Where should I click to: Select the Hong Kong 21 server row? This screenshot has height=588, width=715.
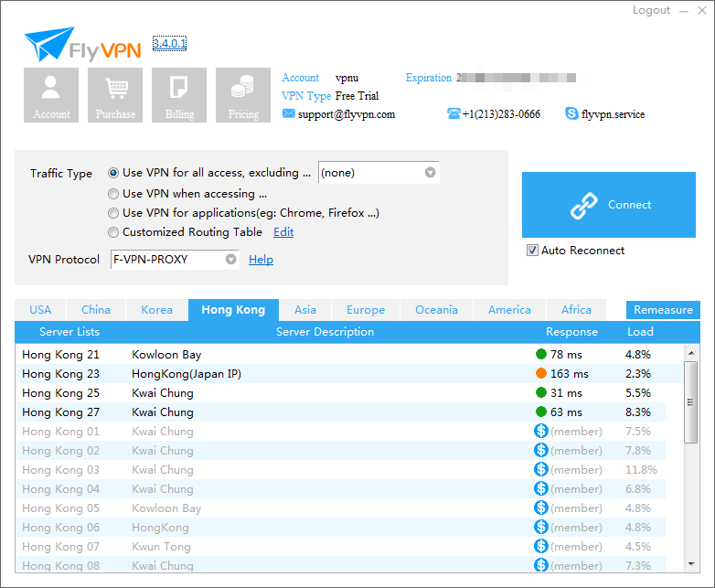(x=349, y=355)
